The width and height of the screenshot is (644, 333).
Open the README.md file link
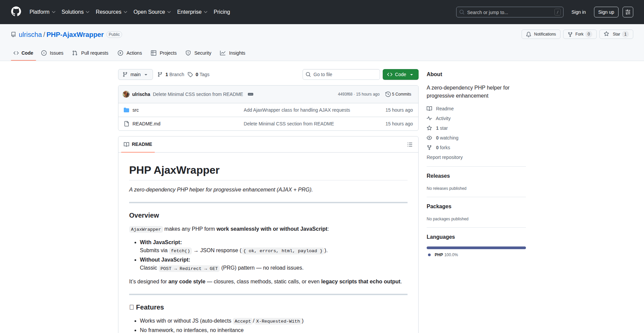click(x=146, y=124)
